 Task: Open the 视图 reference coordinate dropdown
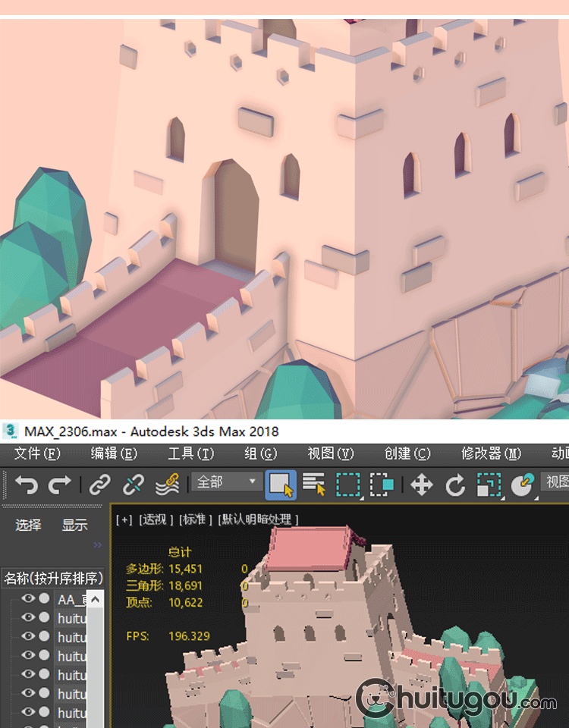pos(556,482)
